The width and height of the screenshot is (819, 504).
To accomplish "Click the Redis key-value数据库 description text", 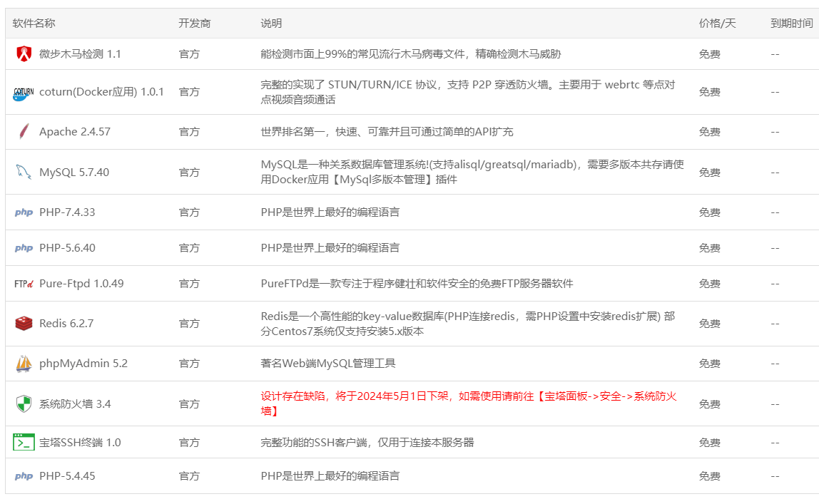I will coord(468,324).
